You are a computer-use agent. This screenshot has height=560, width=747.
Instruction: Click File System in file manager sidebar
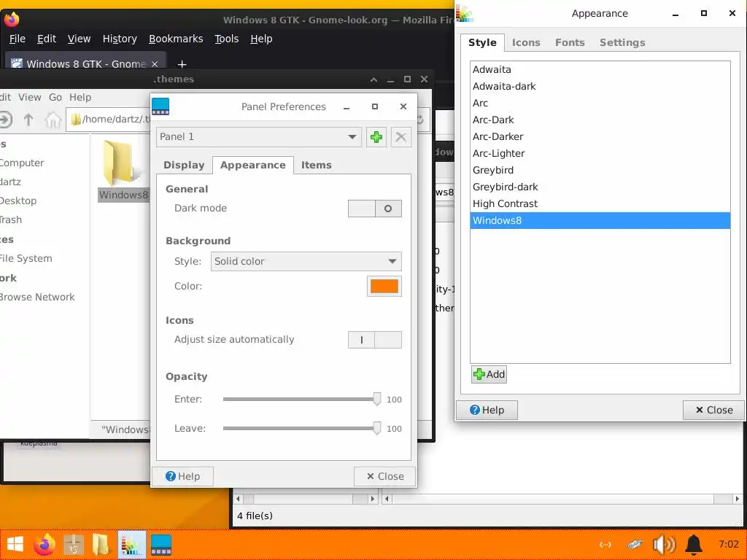click(26, 259)
